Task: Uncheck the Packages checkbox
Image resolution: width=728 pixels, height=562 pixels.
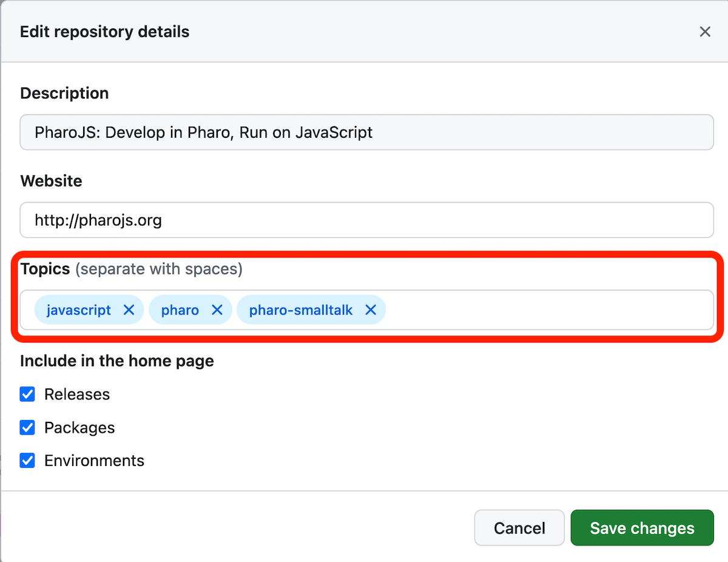Action: [27, 428]
